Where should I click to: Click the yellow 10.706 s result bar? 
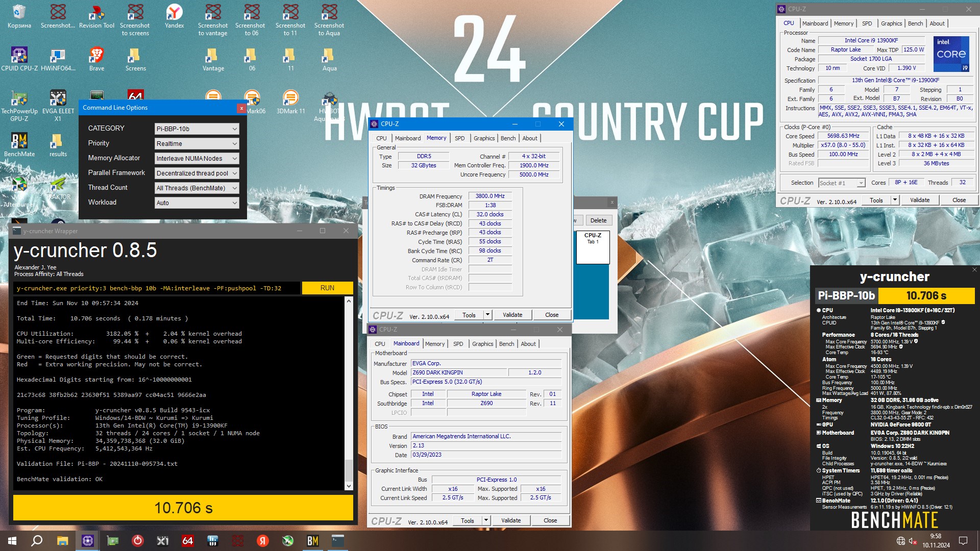[183, 508]
